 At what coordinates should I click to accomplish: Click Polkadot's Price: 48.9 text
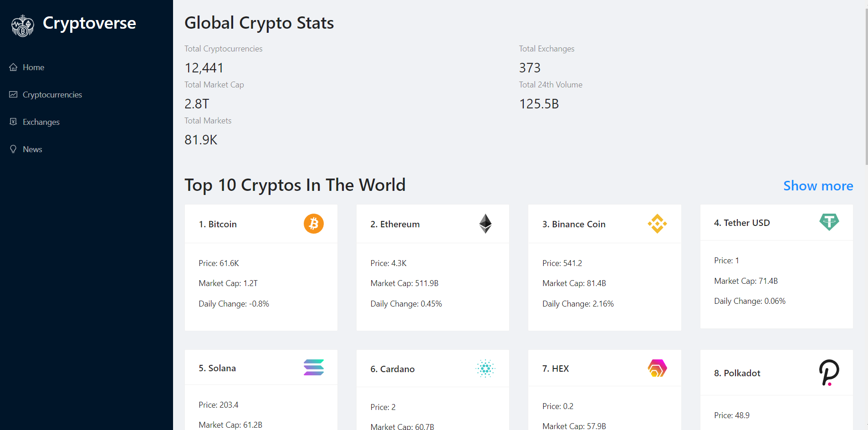point(732,415)
